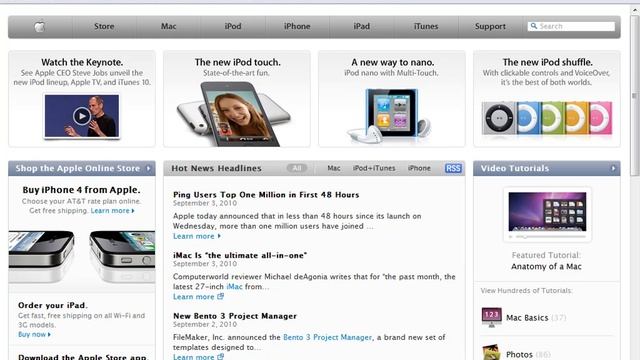The width and height of the screenshot is (640, 360).
Task: Click the iPhone 4 product image
Action: coord(82,256)
